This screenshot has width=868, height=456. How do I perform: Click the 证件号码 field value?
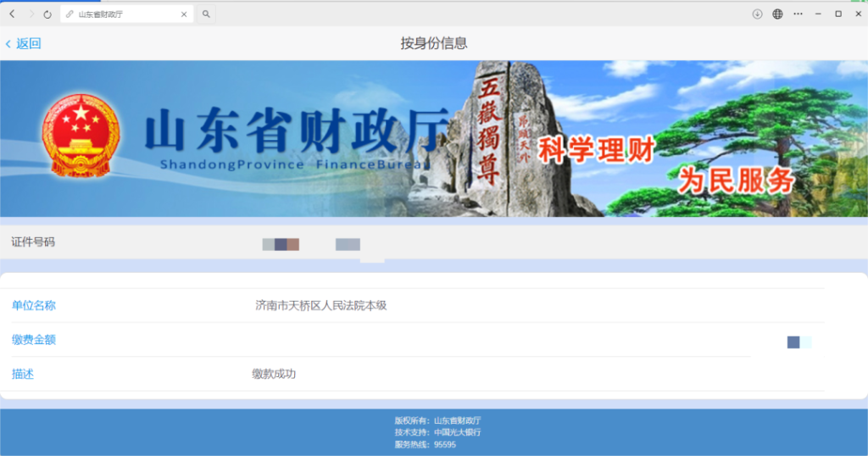(311, 244)
